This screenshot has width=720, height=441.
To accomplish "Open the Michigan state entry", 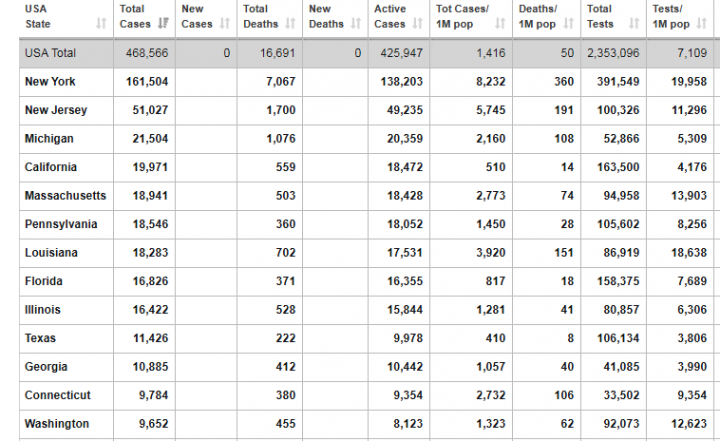I will pyautogui.click(x=49, y=139).
